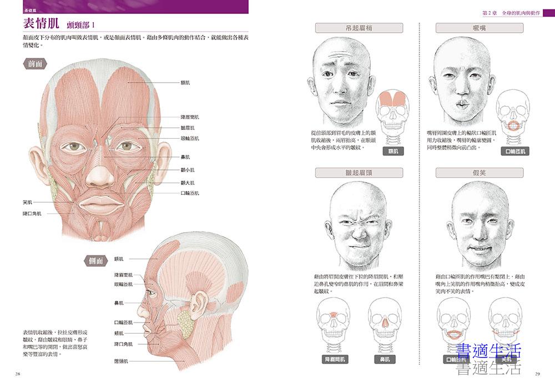Click the page title 表情肌
This screenshot has height=392, width=555.
coord(41,23)
